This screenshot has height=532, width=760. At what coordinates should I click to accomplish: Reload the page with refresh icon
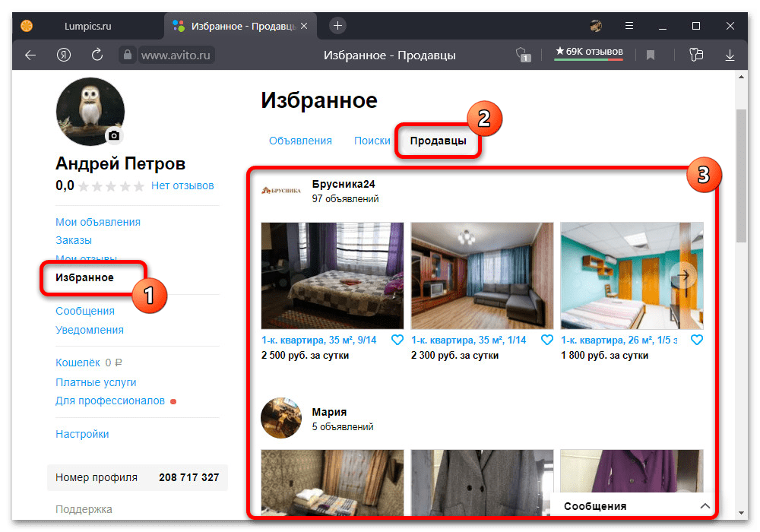tap(97, 55)
